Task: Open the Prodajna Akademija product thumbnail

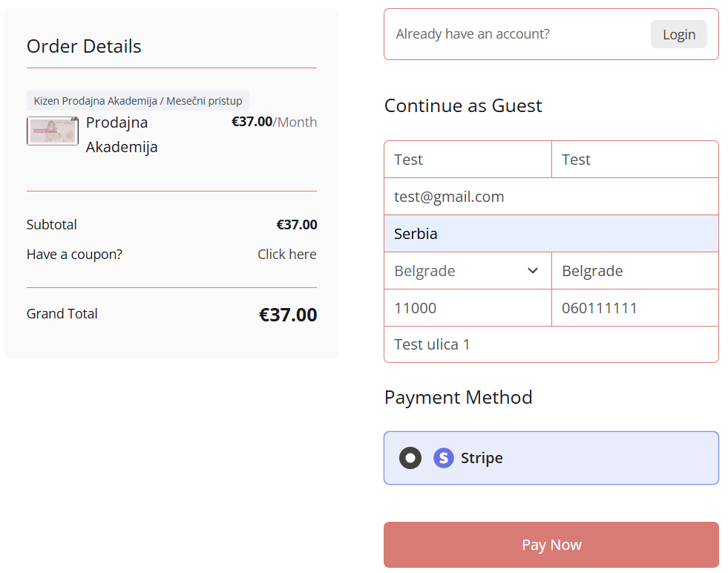Action: (53, 131)
